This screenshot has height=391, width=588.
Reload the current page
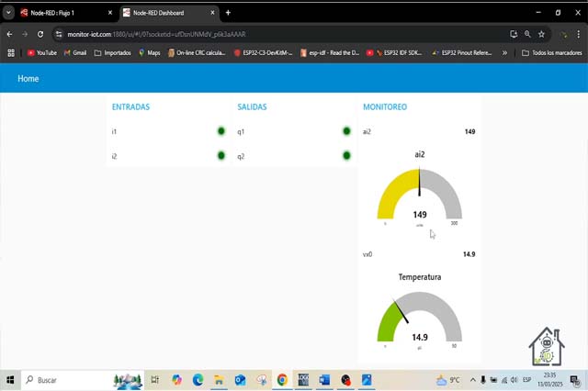[x=40, y=34]
